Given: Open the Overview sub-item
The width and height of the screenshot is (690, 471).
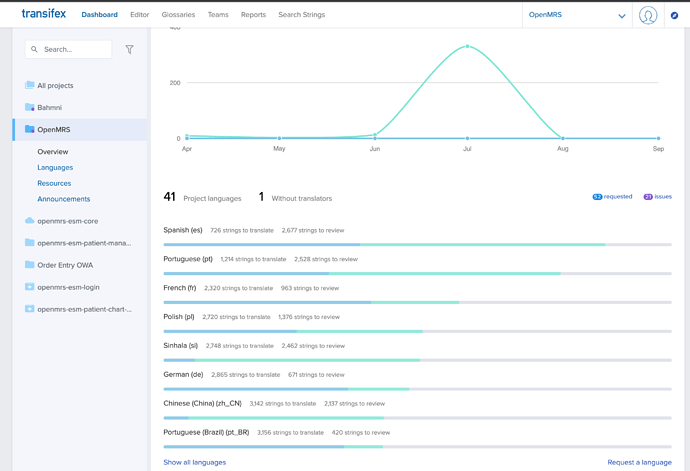Looking at the screenshot, I should point(53,151).
